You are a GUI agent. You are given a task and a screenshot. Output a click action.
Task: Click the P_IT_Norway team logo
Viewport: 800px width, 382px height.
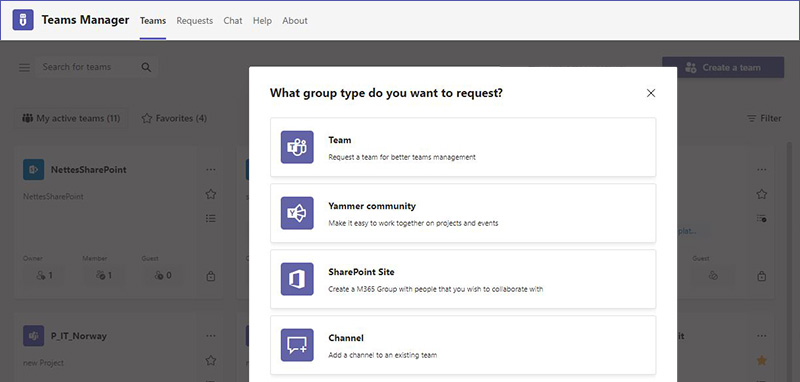33,336
